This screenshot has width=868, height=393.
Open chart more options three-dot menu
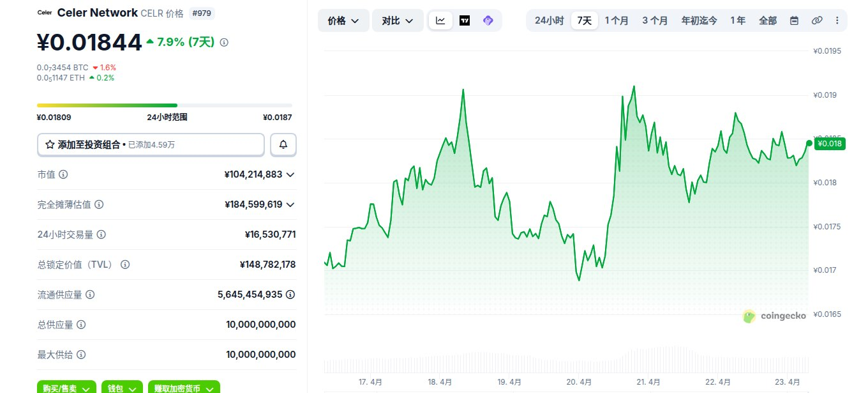pos(837,20)
